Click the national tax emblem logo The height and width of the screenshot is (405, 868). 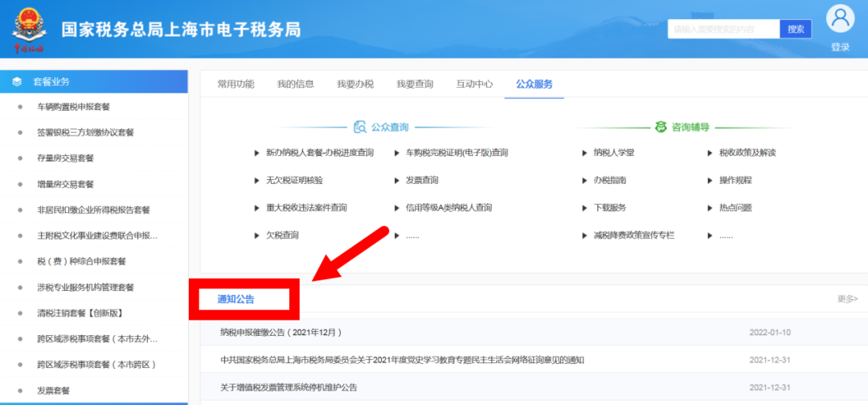[x=29, y=31]
